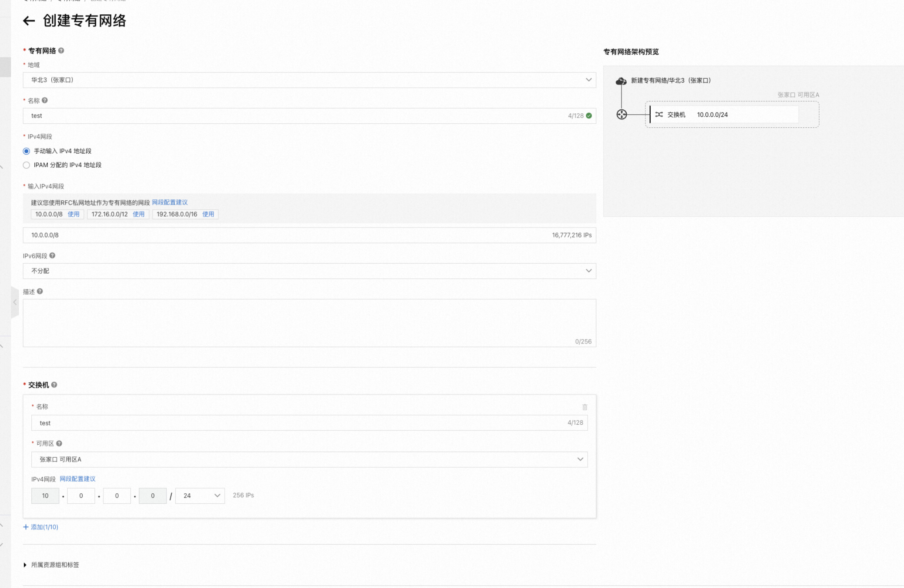Click 使用 link for 172.16.0.0/12
Viewport: 904px width, 588px height.
pyautogui.click(x=139, y=214)
